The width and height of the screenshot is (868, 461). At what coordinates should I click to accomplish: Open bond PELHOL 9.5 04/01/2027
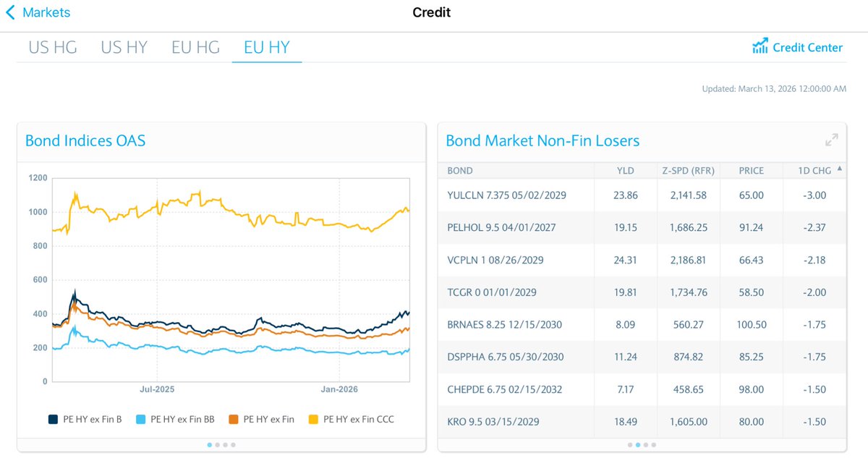coord(502,227)
